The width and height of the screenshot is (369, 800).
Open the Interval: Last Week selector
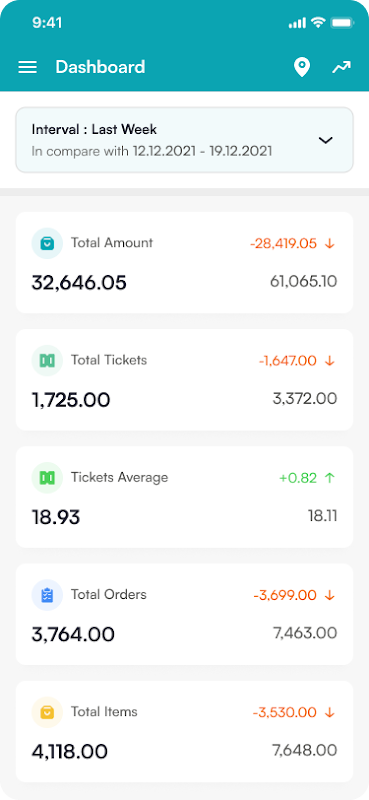184,140
